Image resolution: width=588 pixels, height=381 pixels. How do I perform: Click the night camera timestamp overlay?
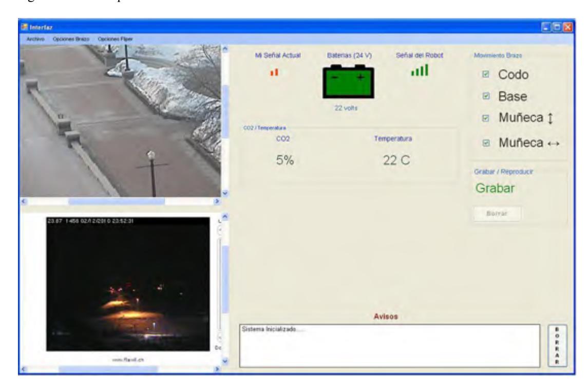click(90, 221)
